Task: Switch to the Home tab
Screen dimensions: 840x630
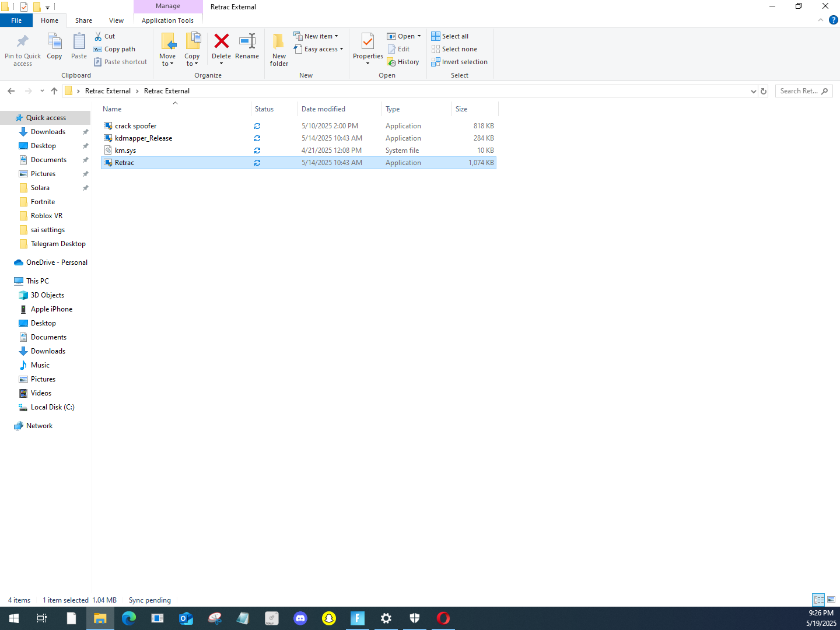Action: pyautogui.click(x=50, y=20)
